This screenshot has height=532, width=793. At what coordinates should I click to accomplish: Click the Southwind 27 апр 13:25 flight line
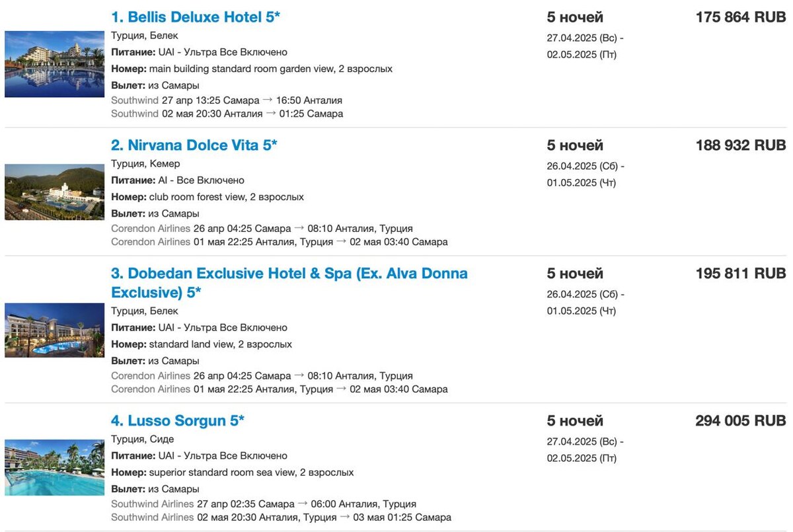click(x=227, y=100)
